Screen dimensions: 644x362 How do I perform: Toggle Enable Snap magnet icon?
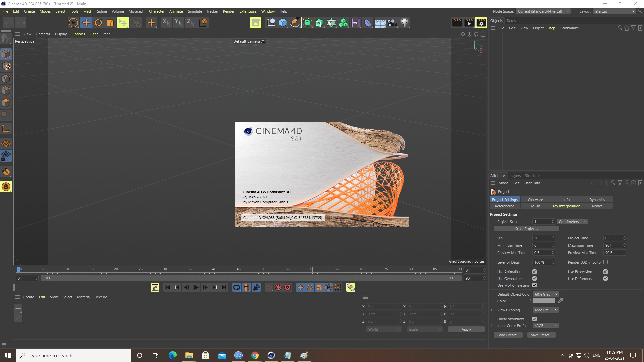point(6,172)
